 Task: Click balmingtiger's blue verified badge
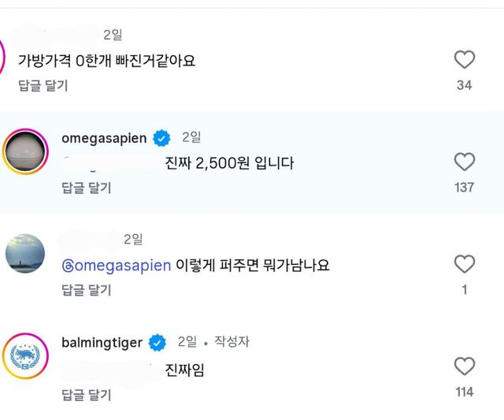click(157, 343)
